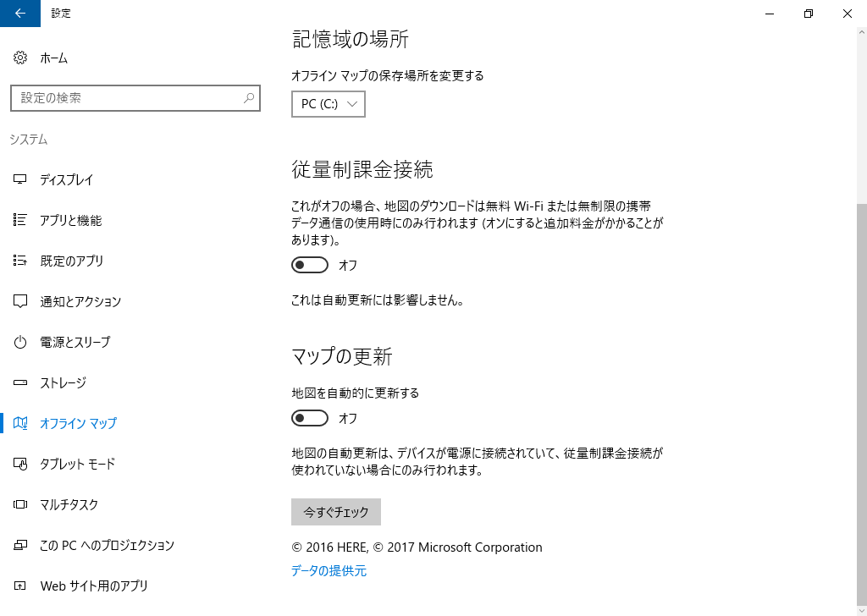The image size is (867, 616).
Task: Click the 設定の検索 search field
Action: pyautogui.click(x=127, y=98)
